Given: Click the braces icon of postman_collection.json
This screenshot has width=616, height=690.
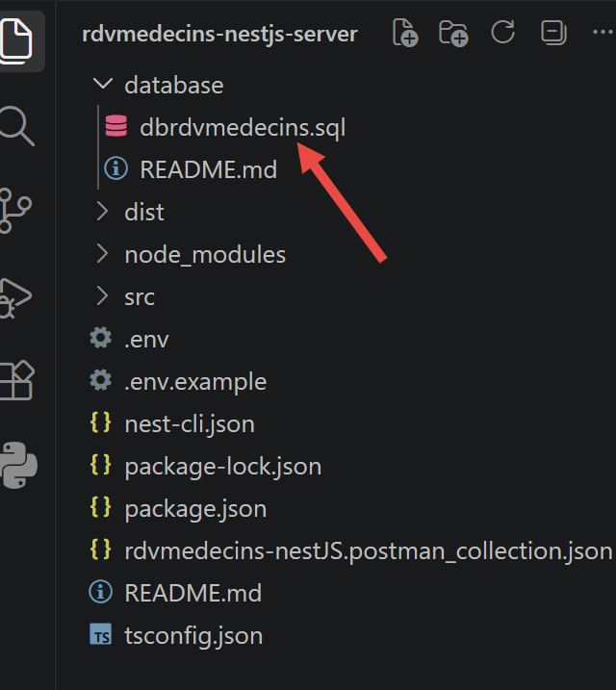Looking at the screenshot, I should tap(101, 549).
